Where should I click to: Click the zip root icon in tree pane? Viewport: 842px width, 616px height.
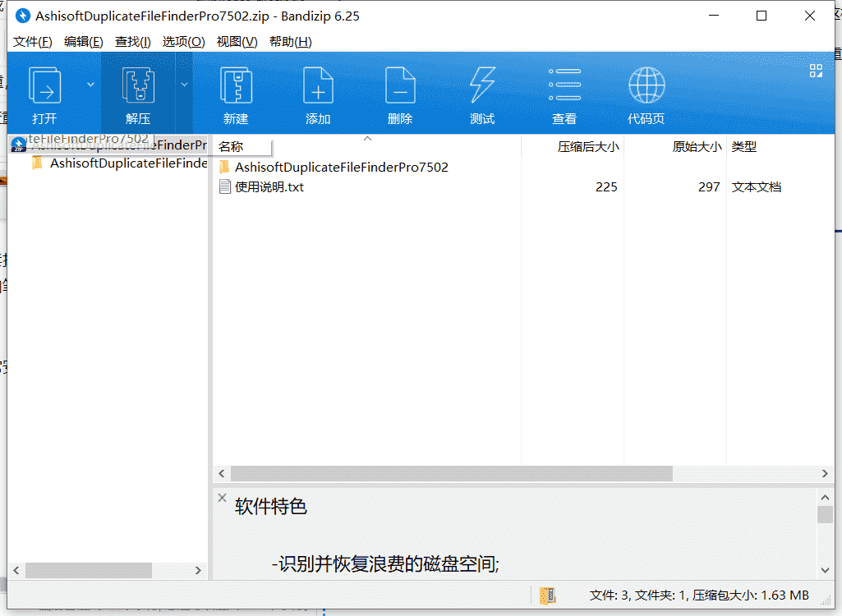tap(18, 145)
